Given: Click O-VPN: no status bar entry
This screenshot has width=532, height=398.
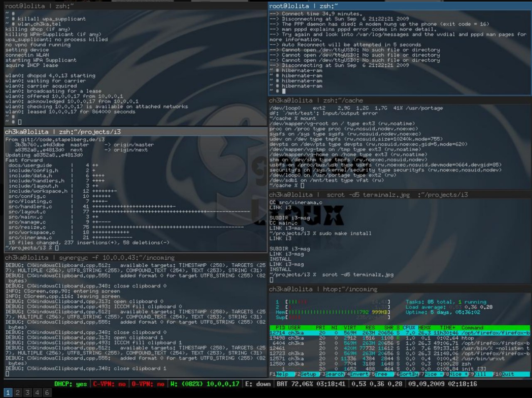Looking at the screenshot, I should (x=148, y=384).
